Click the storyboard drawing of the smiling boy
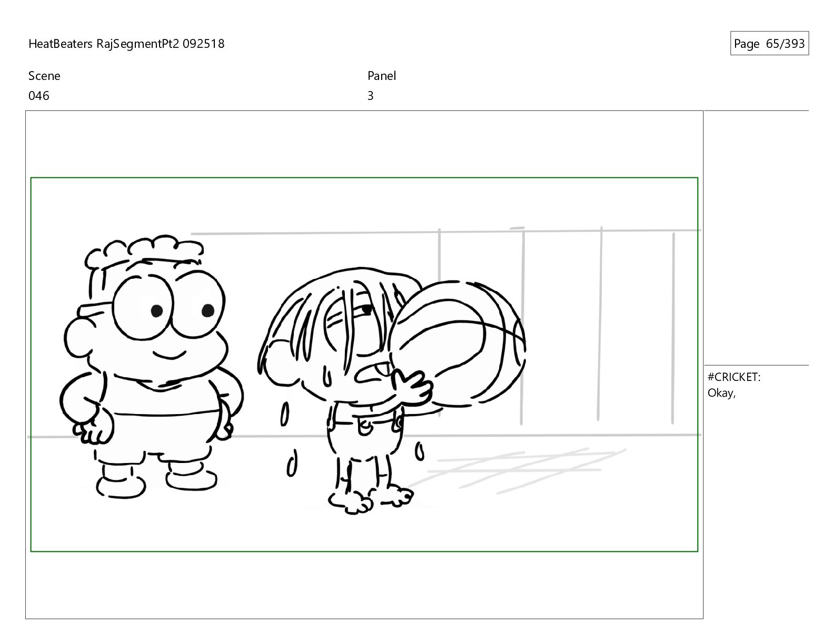Viewport: 834px width, 644px height. 152,367
